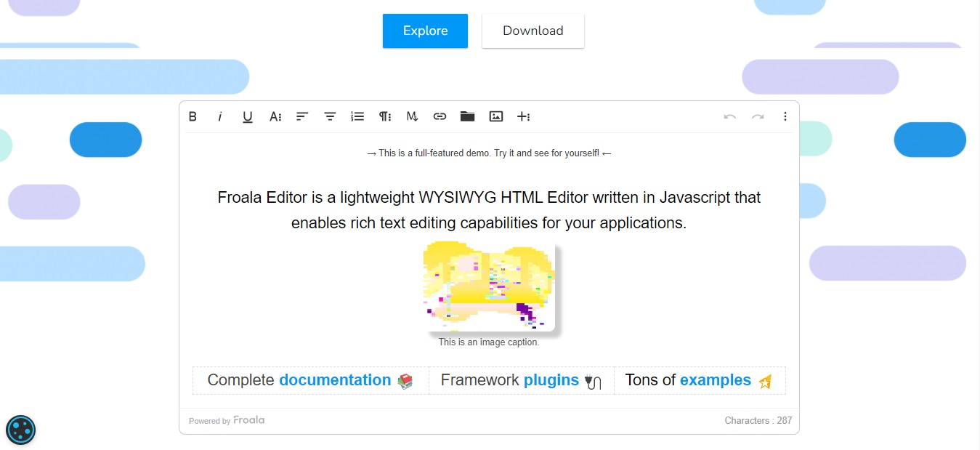Toggle the ordered list
This screenshot has width=980, height=450.
[357, 116]
